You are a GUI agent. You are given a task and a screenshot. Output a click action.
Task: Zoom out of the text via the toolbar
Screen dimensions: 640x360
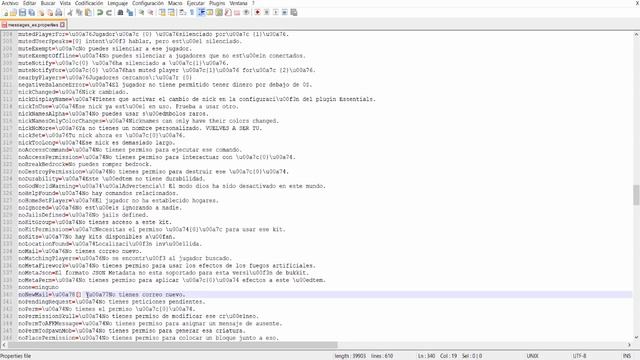pyautogui.click(x=150, y=13)
